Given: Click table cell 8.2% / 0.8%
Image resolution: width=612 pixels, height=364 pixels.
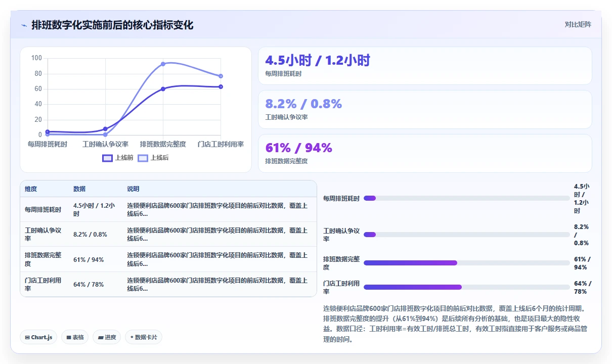Looking at the screenshot, I should click(90, 234).
